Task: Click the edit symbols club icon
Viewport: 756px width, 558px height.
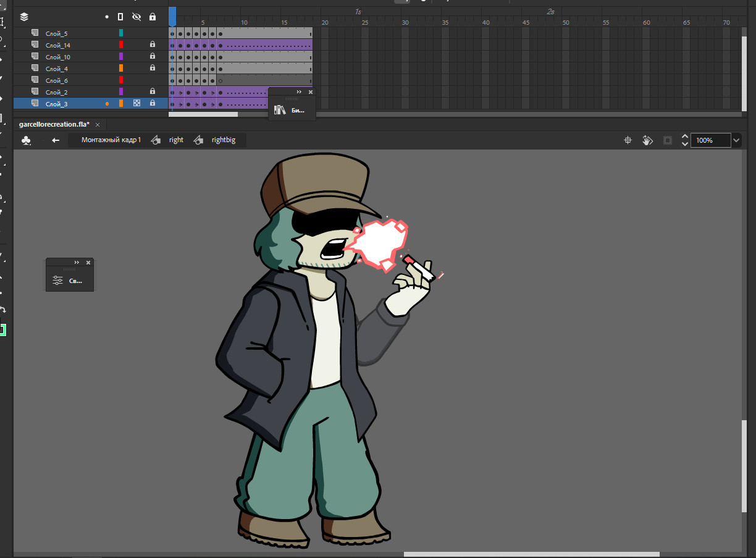Action: point(26,140)
